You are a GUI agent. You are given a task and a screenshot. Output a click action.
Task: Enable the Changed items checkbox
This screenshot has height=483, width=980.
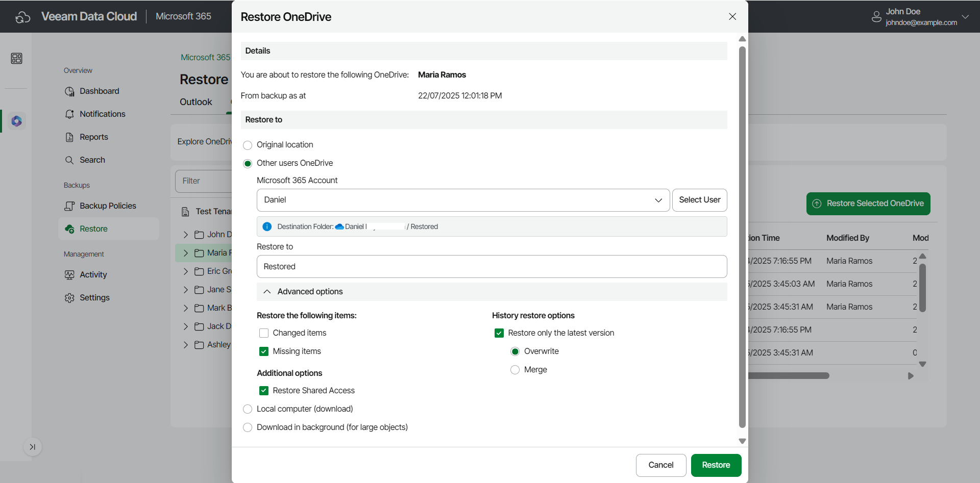264,333
